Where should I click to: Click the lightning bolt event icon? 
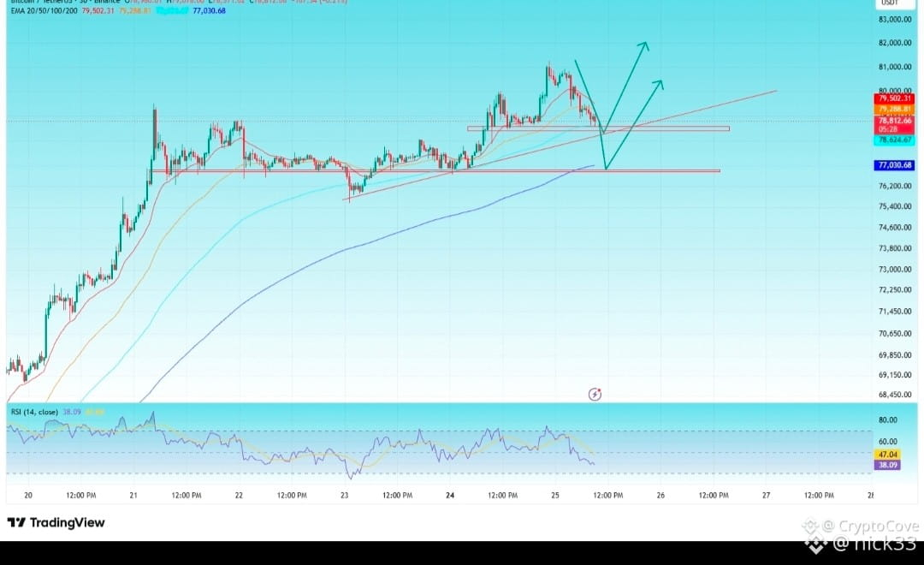pos(595,394)
